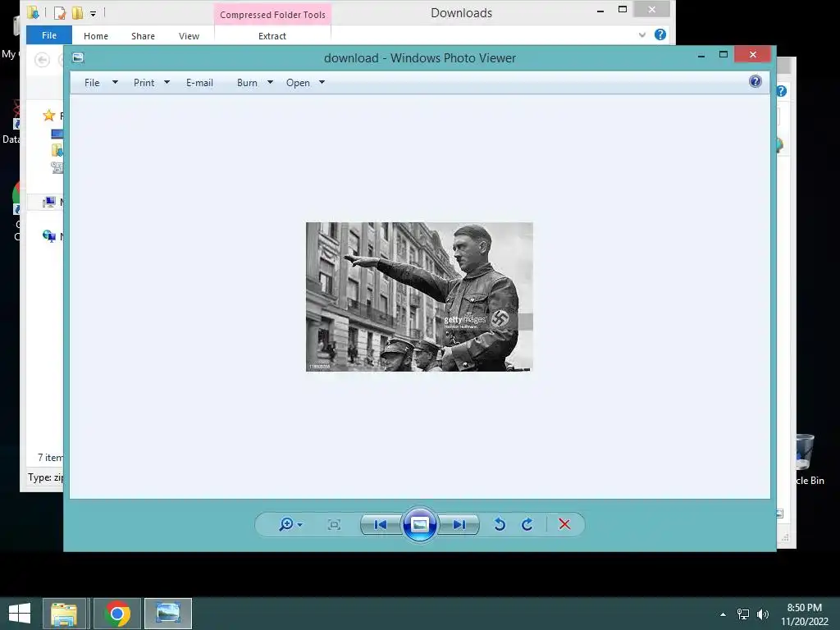The image size is (840, 630).
Task: Open Photo Viewer help icon
Action: click(x=756, y=81)
